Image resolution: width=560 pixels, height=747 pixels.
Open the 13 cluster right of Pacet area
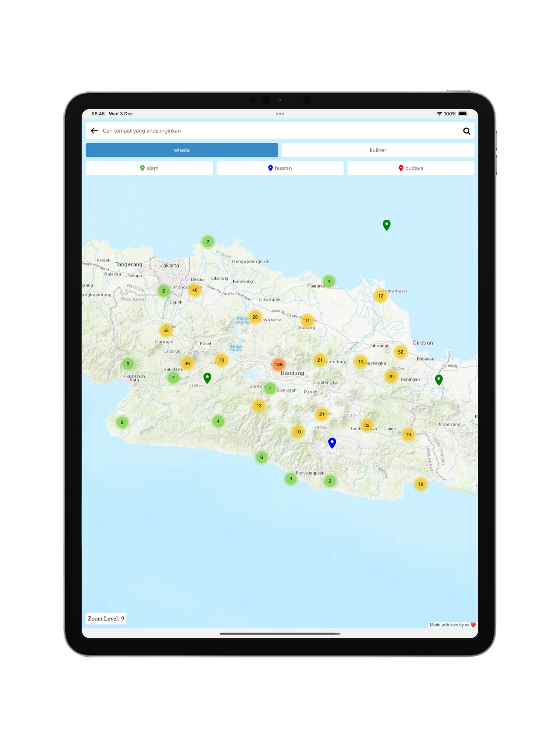click(221, 360)
